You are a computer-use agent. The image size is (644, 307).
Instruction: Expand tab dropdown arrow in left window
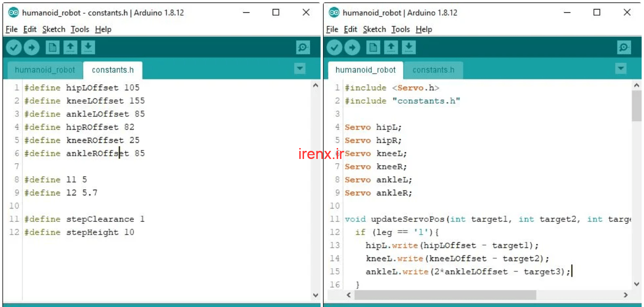pos(300,69)
